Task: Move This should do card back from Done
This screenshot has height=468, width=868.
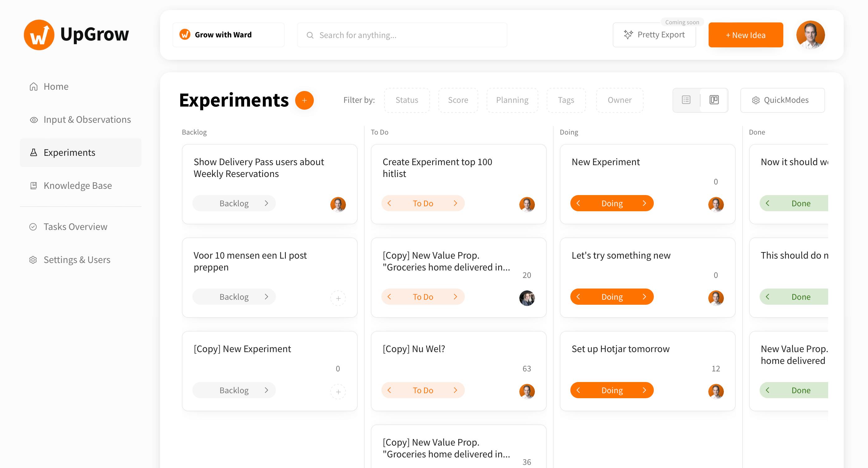Action: click(767, 296)
